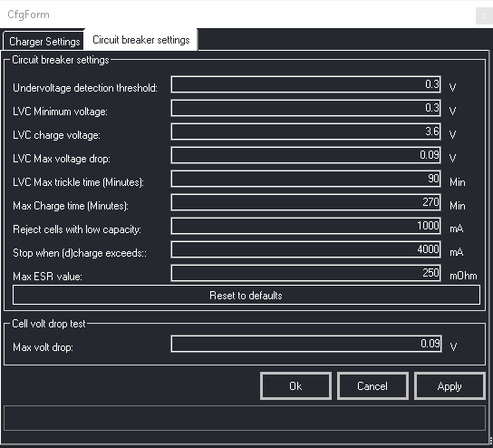Select the LVC Max voltage drop field
Viewport: 493px width, 448px height.
click(306, 155)
